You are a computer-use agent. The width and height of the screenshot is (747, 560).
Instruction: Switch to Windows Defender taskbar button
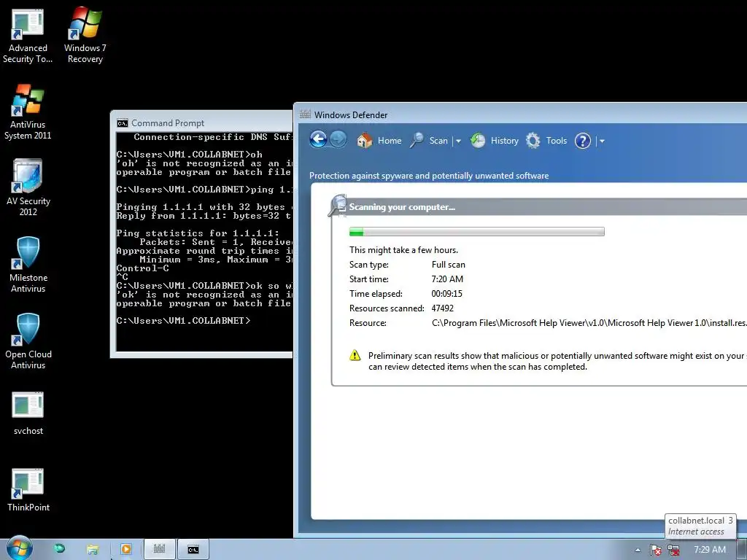[159, 550]
